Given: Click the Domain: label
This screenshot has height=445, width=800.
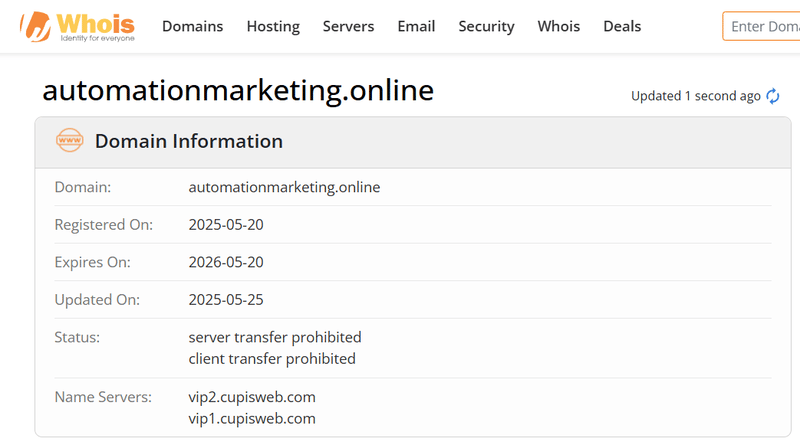Looking at the screenshot, I should 83,187.
